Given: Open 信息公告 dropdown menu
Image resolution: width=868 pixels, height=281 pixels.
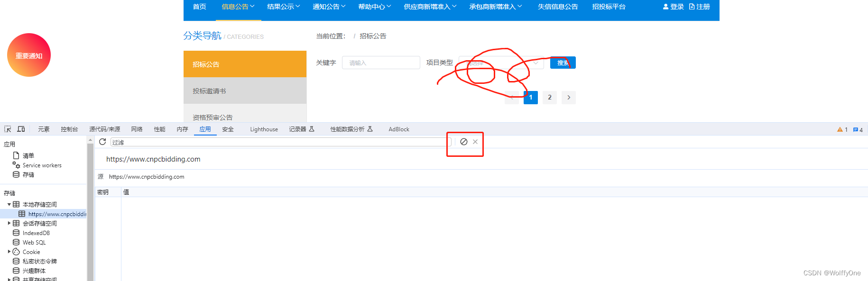Looking at the screenshot, I should (x=238, y=7).
